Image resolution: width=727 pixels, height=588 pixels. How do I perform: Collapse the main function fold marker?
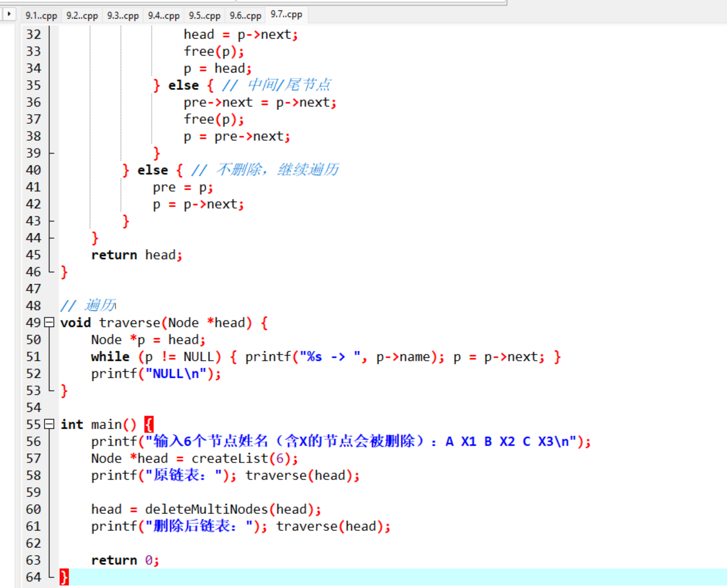coord(49,424)
